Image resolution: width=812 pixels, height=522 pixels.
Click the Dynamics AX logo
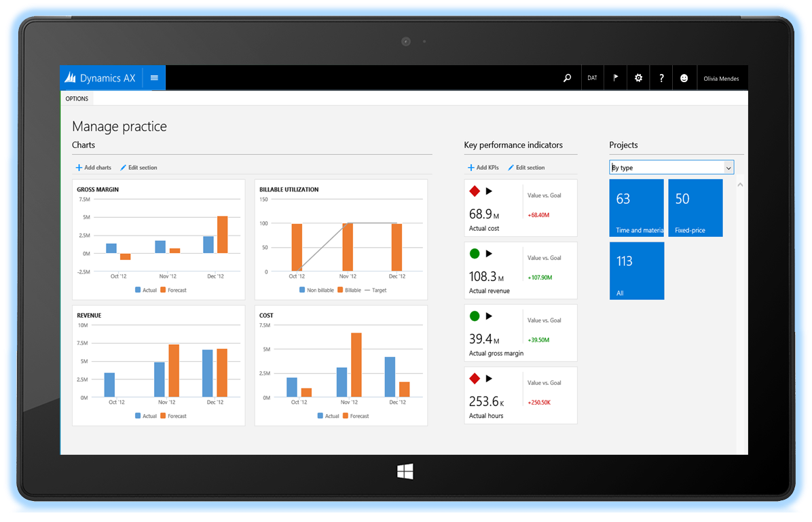coord(100,78)
